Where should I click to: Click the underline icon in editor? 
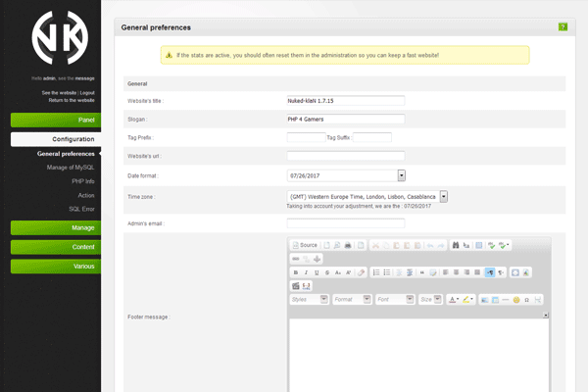tap(318, 271)
